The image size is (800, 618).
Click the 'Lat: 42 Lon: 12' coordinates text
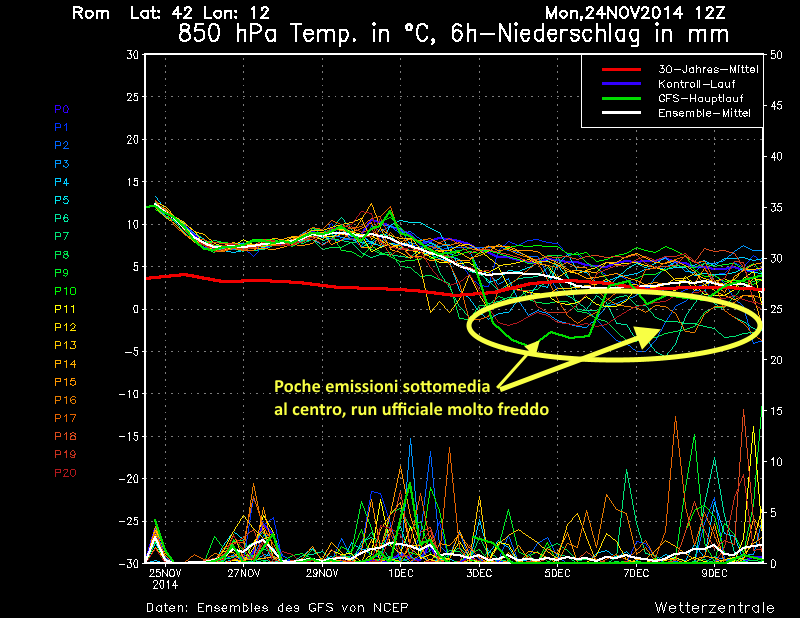(x=199, y=13)
